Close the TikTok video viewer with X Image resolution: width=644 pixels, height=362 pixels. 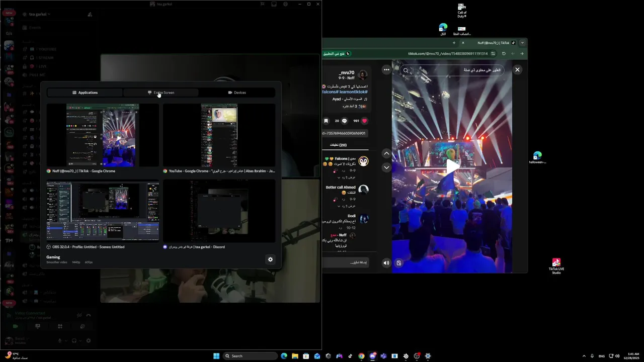click(517, 70)
